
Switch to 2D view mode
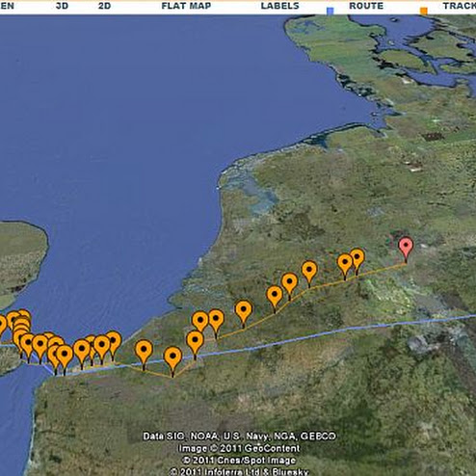104,6
